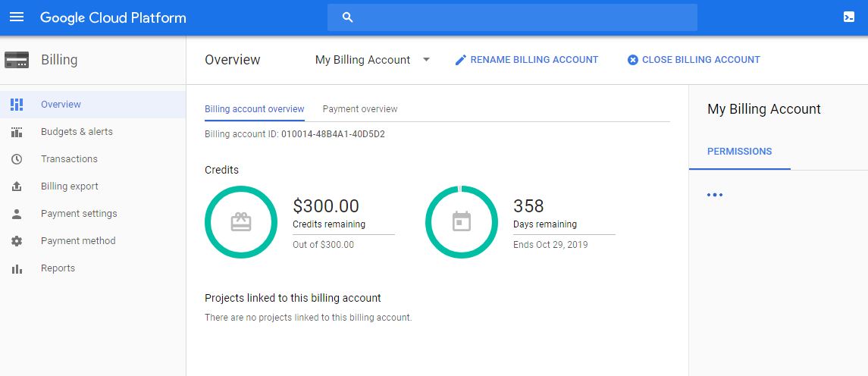Click the Google Cloud Platform logo text
868x376 pixels.
[113, 17]
